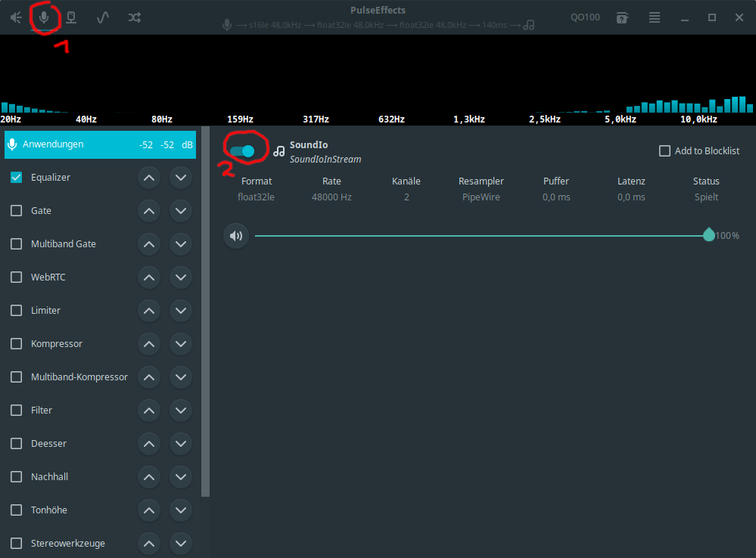The width and height of the screenshot is (756, 558).
Task: Open the QO100 preset button
Action: point(585,17)
